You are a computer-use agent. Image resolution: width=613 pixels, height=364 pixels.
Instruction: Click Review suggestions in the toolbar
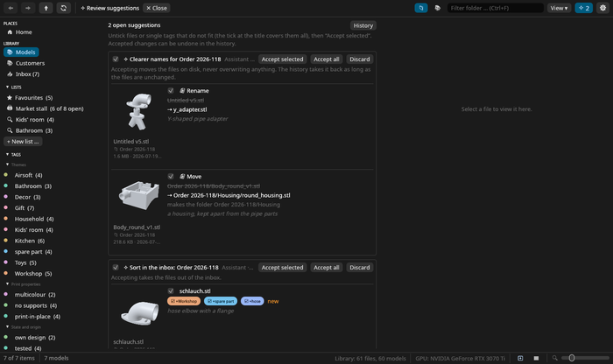pyautogui.click(x=109, y=8)
